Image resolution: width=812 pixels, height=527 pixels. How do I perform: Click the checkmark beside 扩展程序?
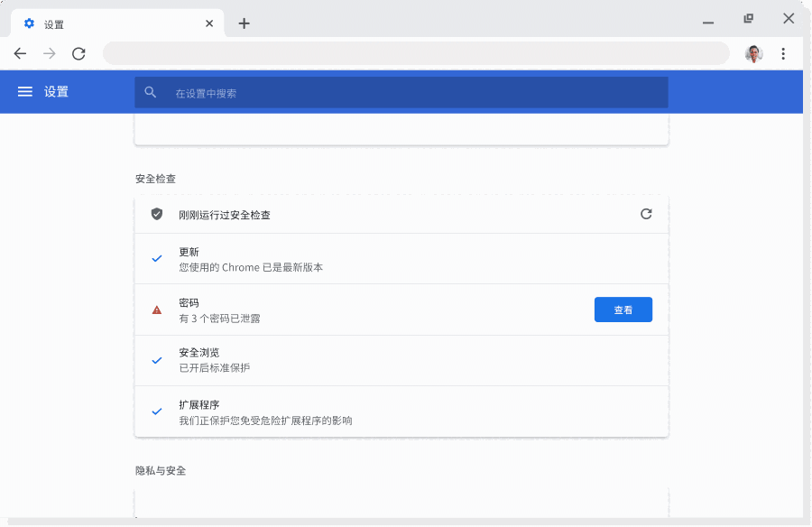coord(155,411)
